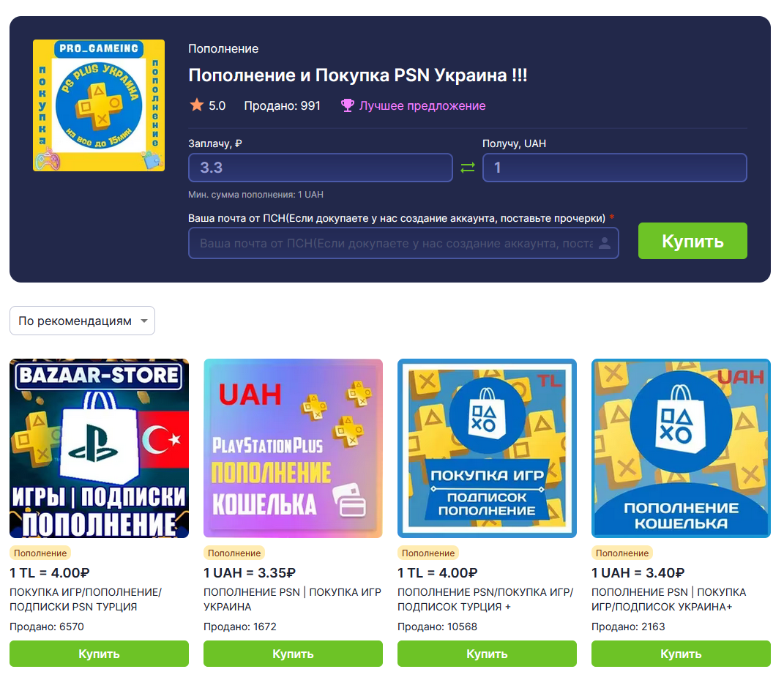Click the green swap currencies arrows icon
The height and width of the screenshot is (680, 784).
click(x=468, y=168)
